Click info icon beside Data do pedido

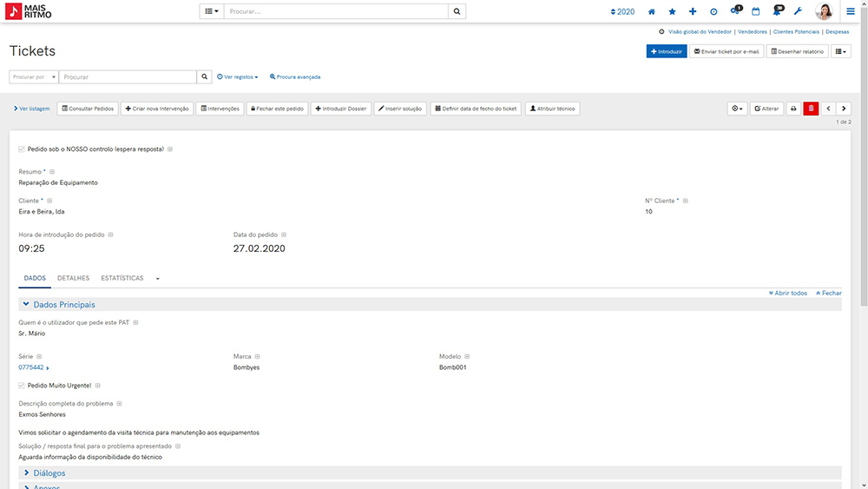[284, 235]
